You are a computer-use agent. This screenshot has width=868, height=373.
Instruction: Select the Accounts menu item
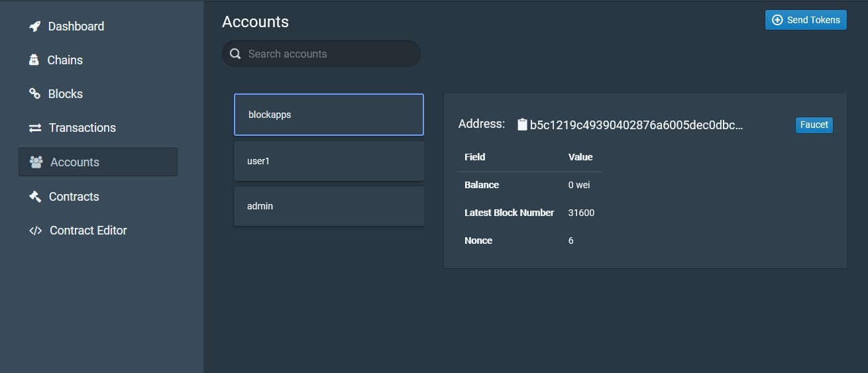(98, 162)
